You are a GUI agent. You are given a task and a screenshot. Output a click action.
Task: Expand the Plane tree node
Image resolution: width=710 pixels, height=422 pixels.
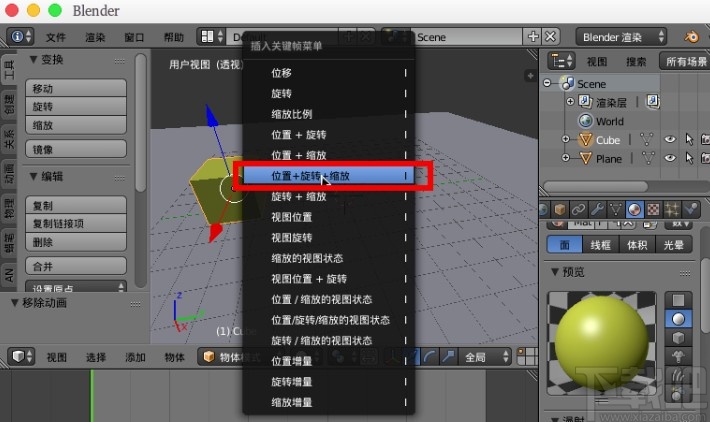[566, 158]
